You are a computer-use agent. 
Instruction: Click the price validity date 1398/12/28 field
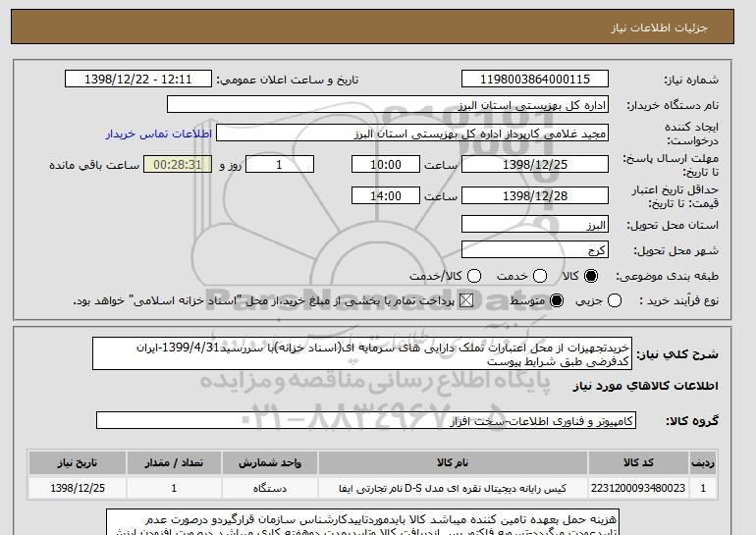pos(535,195)
